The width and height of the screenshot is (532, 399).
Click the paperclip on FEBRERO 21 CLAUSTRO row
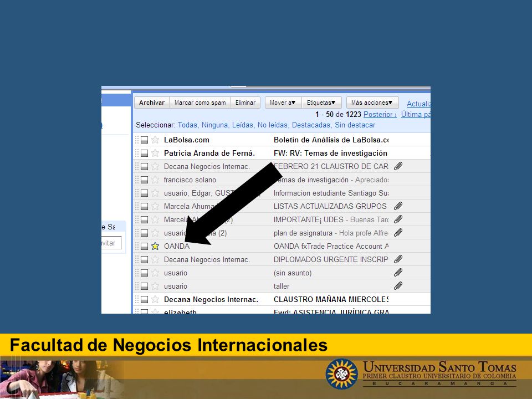click(398, 166)
